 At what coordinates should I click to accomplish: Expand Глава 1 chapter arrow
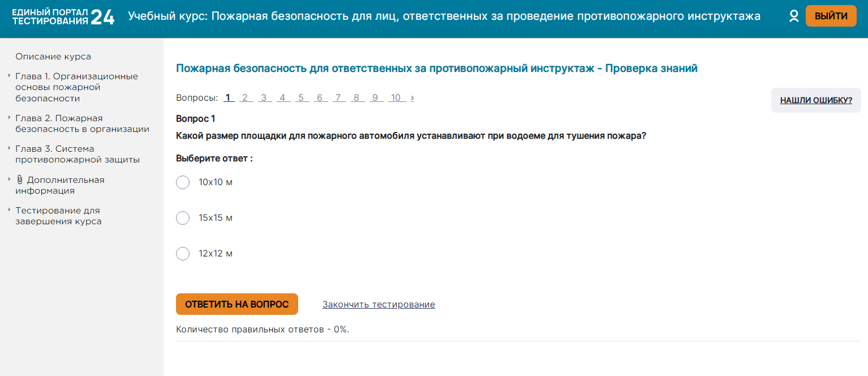point(9,75)
